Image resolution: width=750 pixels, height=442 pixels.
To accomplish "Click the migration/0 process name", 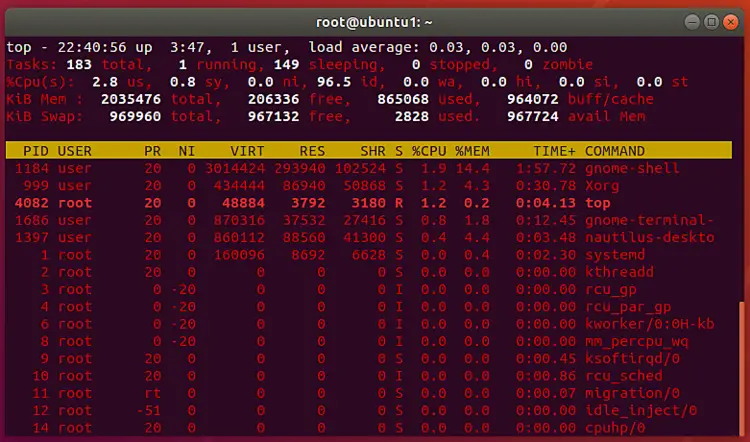I will coord(632,394).
